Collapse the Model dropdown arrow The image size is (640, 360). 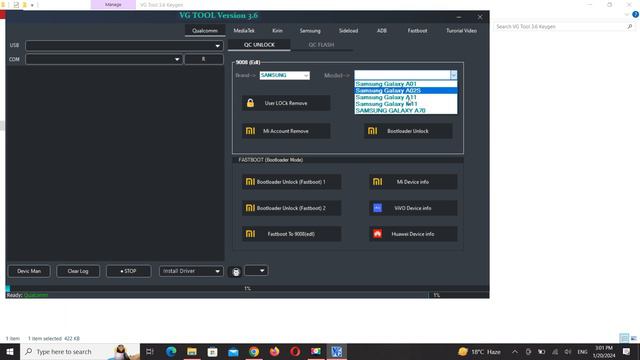453,75
